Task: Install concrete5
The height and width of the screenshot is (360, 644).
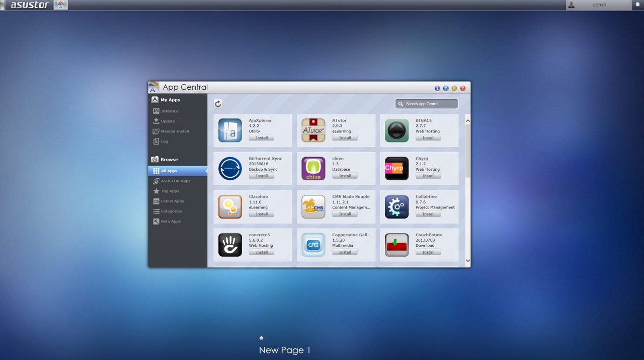Action: tap(262, 252)
